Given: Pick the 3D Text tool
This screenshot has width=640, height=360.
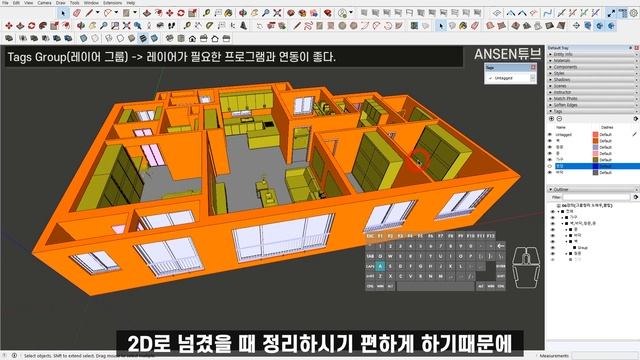Looking at the screenshot, I should 244,26.
